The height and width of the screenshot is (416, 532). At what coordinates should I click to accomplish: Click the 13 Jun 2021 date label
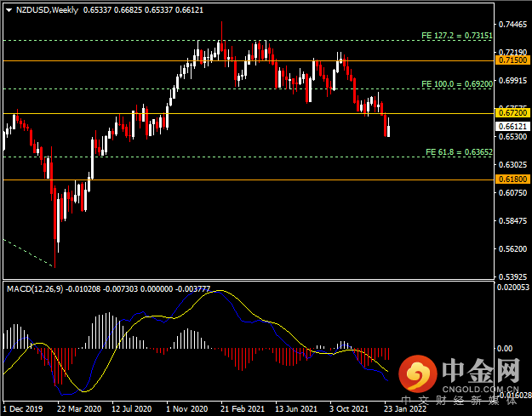(x=296, y=409)
